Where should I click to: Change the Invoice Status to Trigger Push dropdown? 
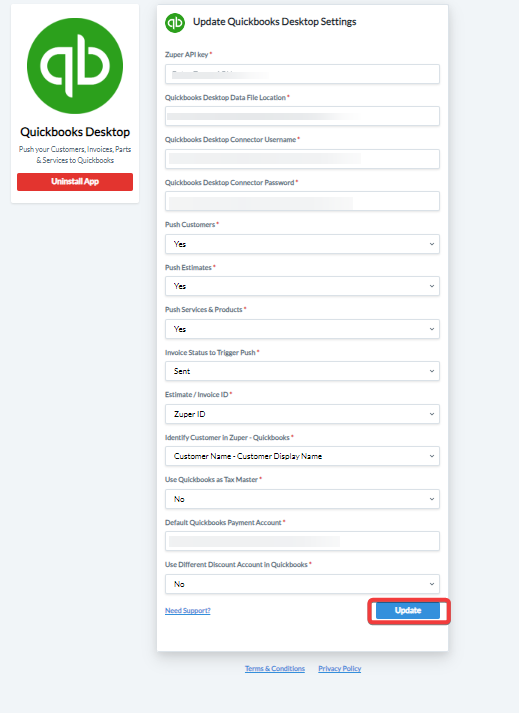[302, 371]
